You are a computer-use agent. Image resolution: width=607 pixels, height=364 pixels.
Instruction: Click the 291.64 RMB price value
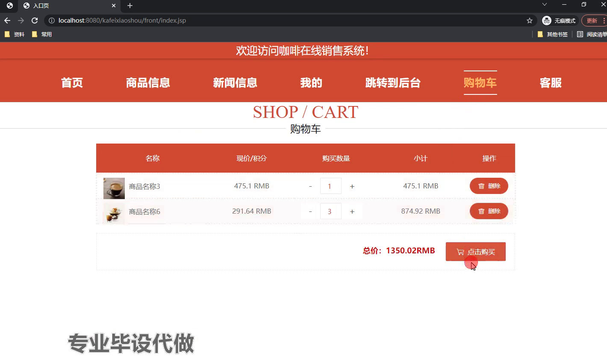click(x=252, y=211)
